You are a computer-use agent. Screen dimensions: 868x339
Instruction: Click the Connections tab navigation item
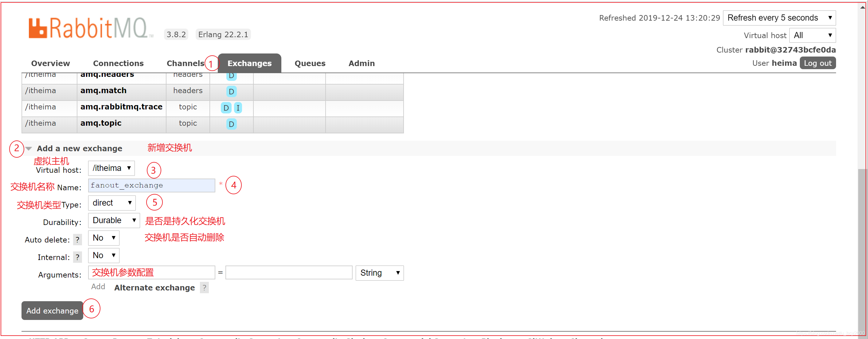(118, 63)
